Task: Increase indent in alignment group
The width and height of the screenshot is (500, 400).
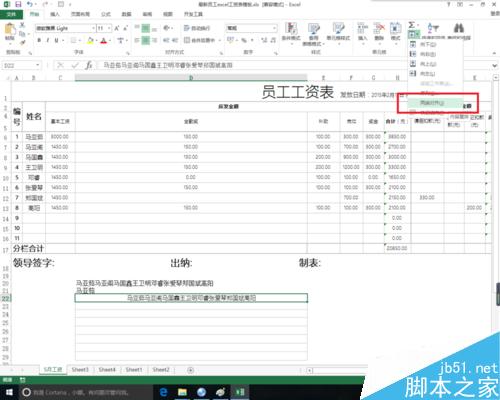Action: point(175,40)
